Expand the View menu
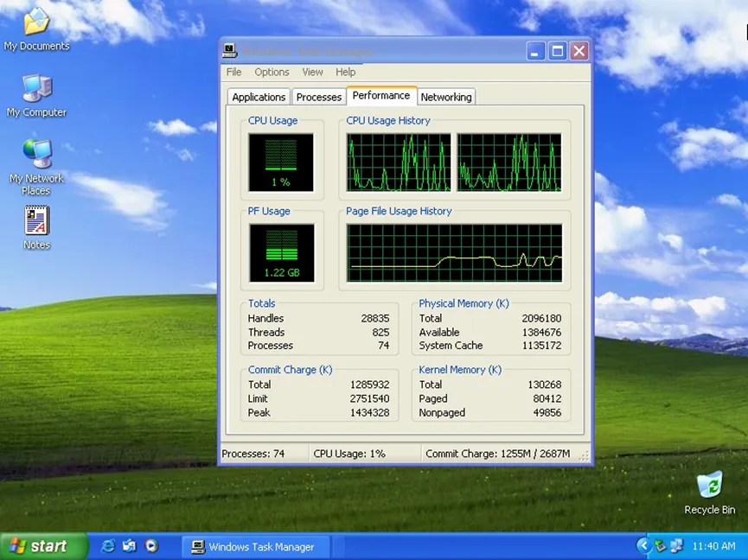The width and height of the screenshot is (748, 560). (x=312, y=73)
